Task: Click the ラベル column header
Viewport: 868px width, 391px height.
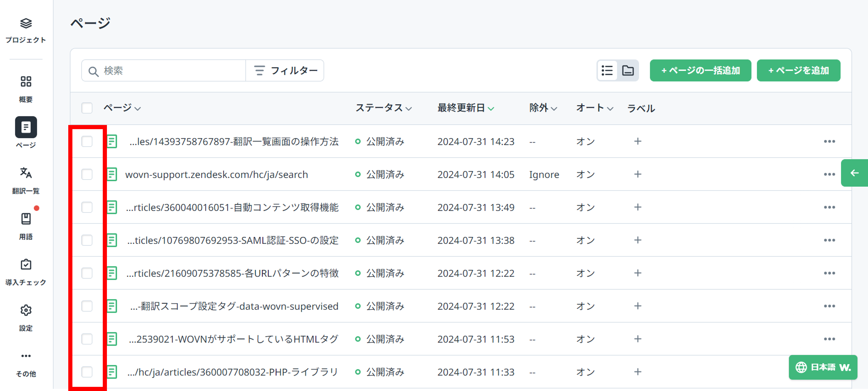Action: 641,108
